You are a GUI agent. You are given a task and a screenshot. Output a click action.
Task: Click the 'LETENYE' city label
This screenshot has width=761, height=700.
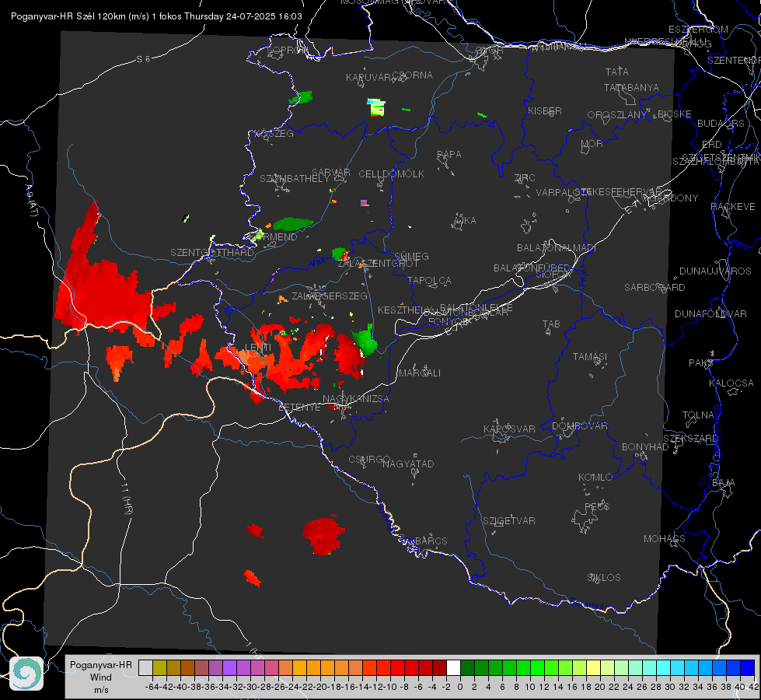click(299, 408)
